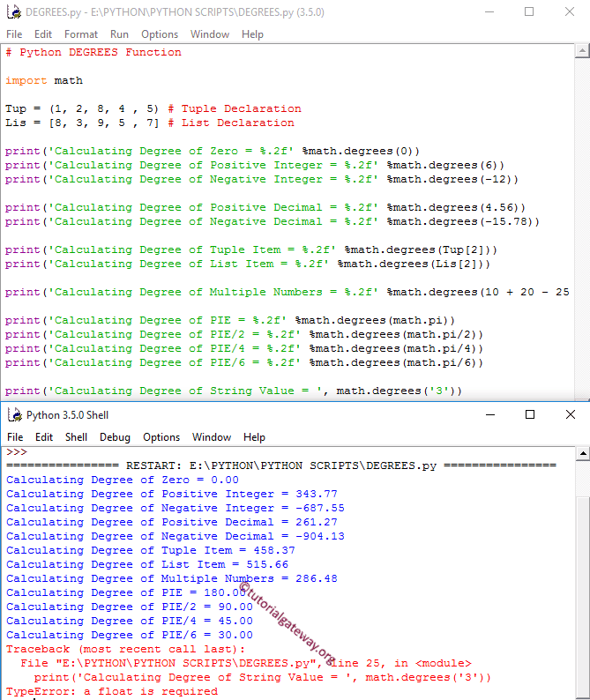This screenshot has height=700, width=590.
Task: Open File menu in DEGREES.py editor window
Action: click(x=14, y=34)
